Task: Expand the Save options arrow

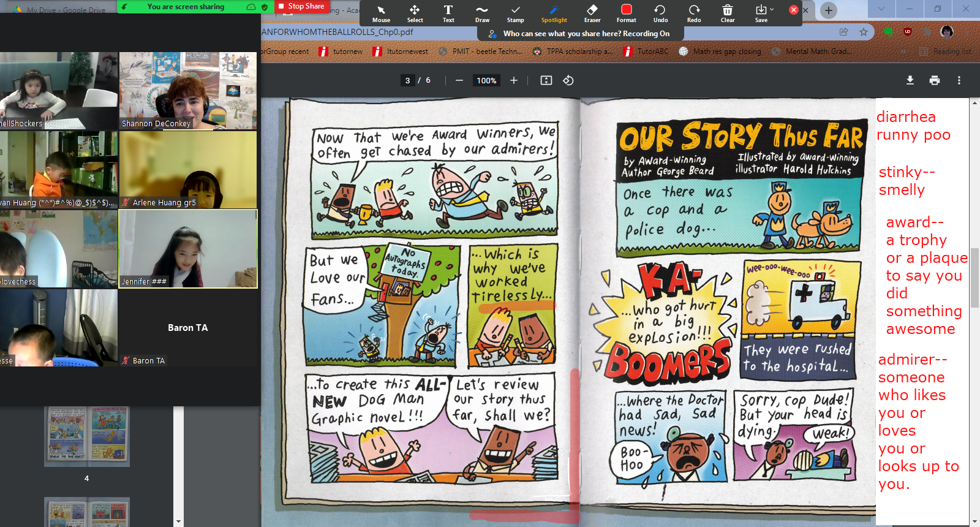Action: 772,9
